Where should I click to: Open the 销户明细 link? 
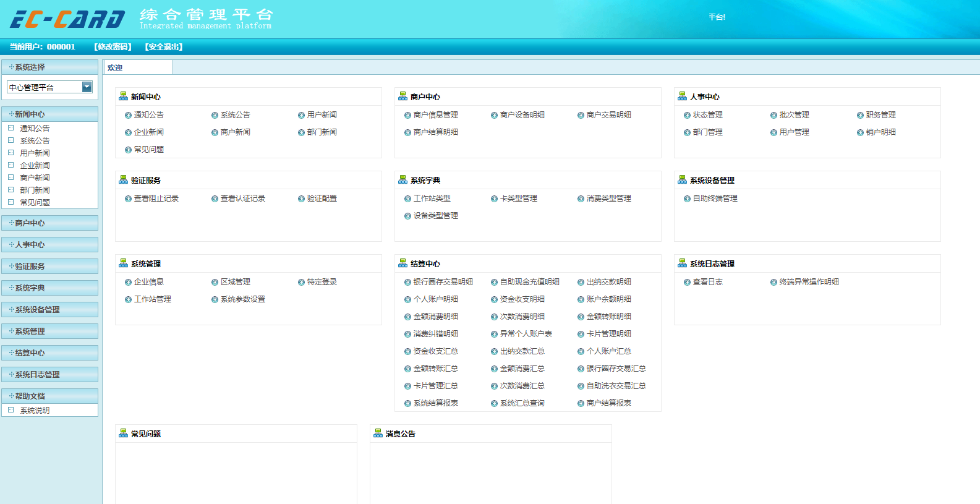(881, 132)
